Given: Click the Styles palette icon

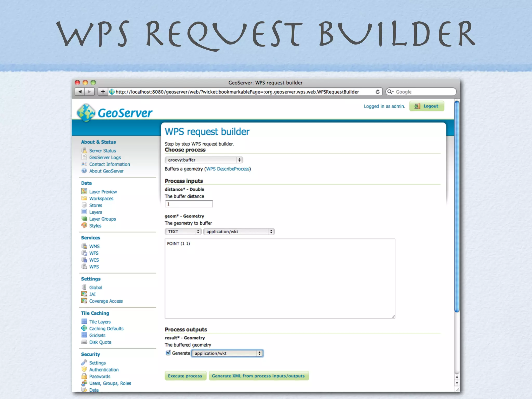Looking at the screenshot, I should [84, 225].
